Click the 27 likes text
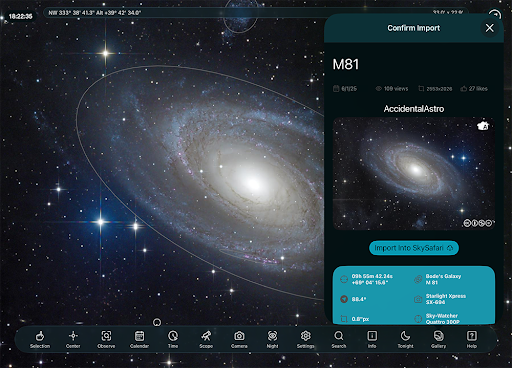Viewport: 512px width, 368px height. 478,89
